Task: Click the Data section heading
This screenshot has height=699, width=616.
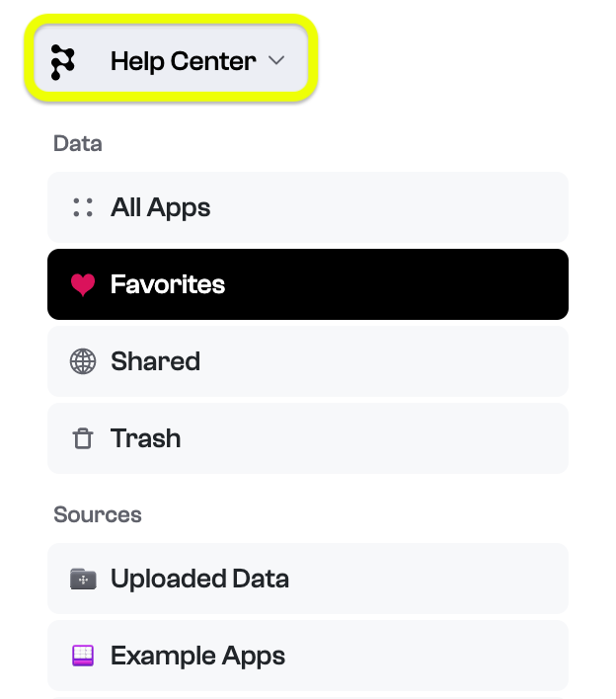Action: coord(78,143)
